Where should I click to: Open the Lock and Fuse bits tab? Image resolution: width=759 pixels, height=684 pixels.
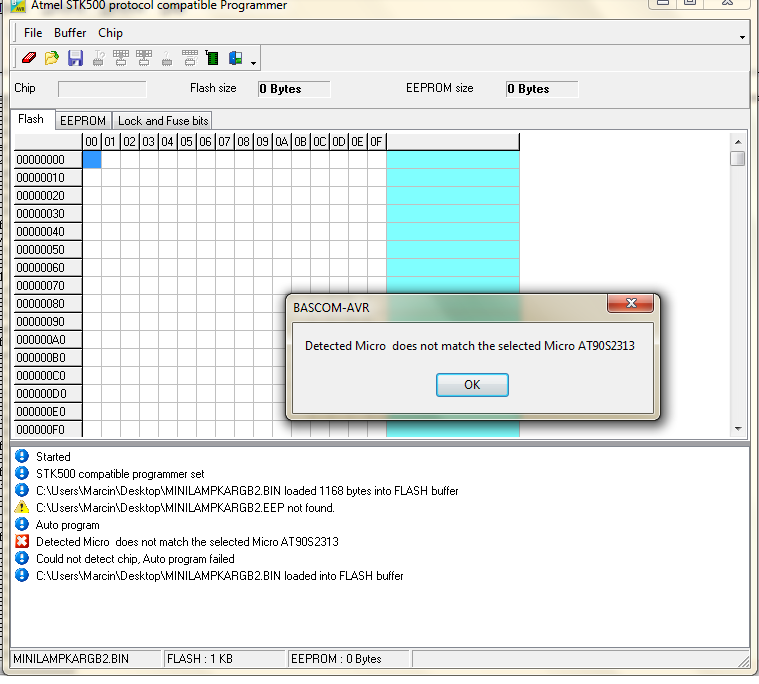click(x=163, y=121)
